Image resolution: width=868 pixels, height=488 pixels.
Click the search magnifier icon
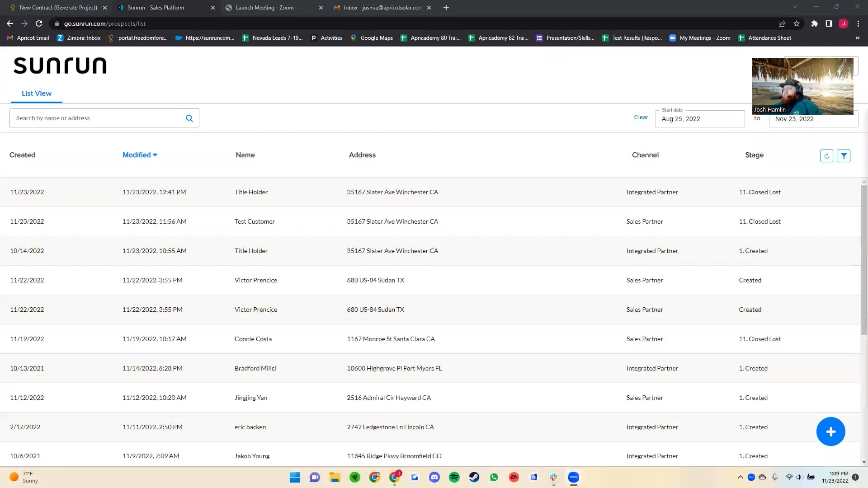(x=189, y=118)
